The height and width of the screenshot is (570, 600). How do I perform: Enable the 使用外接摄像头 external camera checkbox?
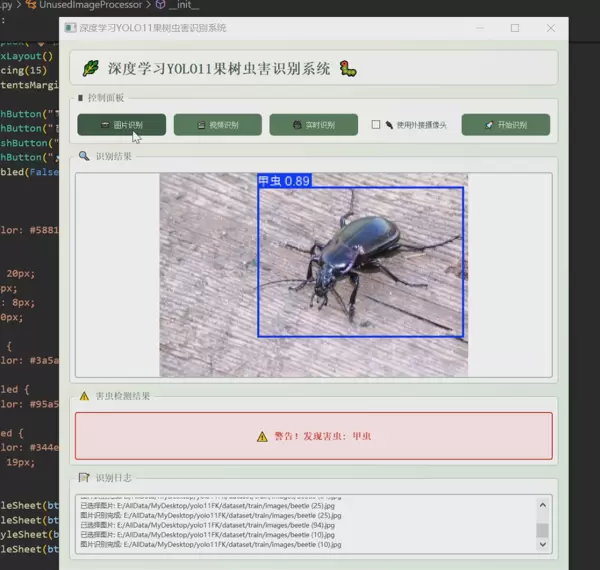[376, 125]
